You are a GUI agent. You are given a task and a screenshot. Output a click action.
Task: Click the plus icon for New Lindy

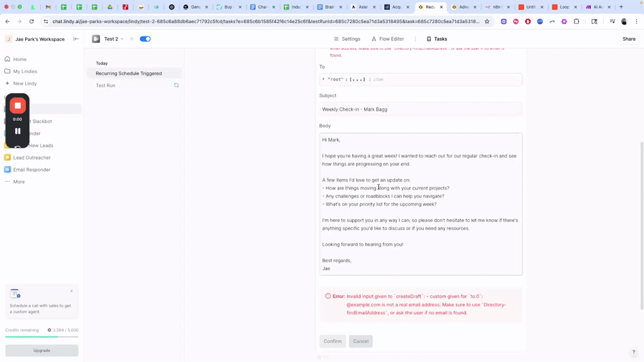pos(8,83)
